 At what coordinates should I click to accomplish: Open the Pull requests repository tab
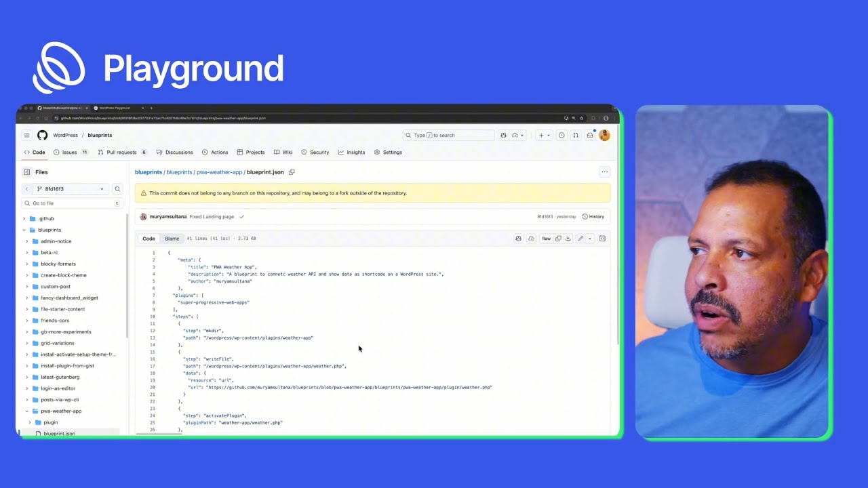(122, 152)
